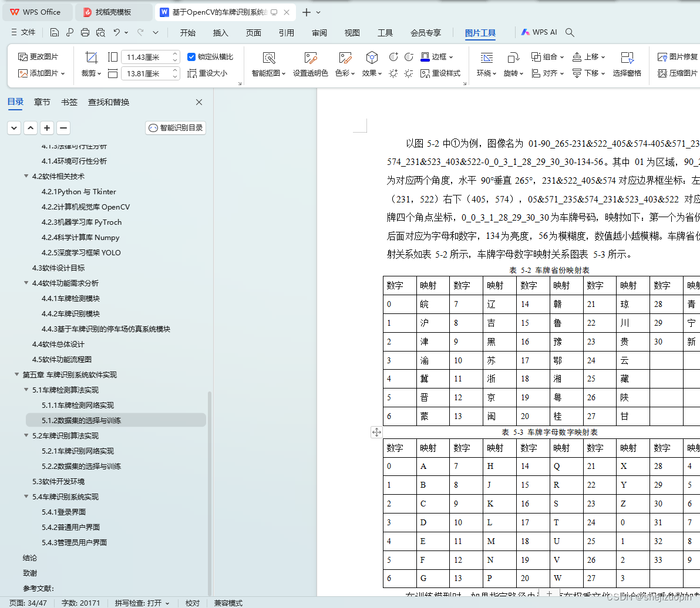This screenshot has width=700, height=608.
Task: Switch to the 章节 panel tab
Action: tap(42, 102)
